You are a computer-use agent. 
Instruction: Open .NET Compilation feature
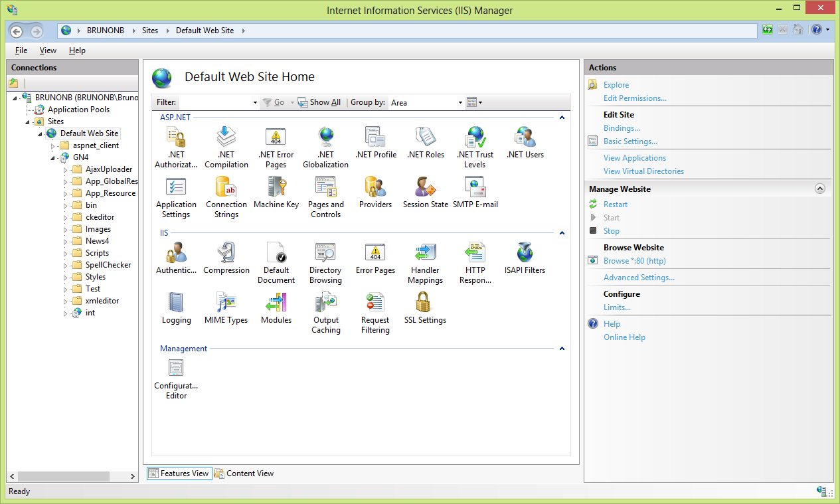(x=226, y=147)
